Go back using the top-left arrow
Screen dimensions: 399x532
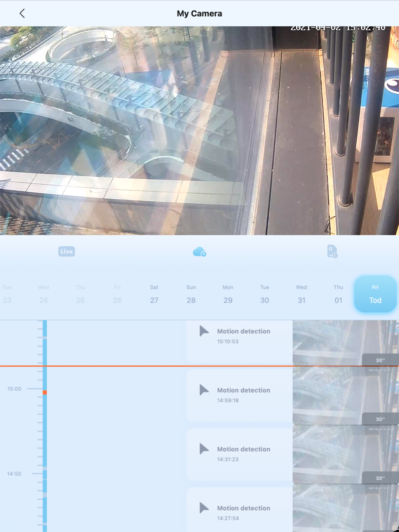coord(22,14)
